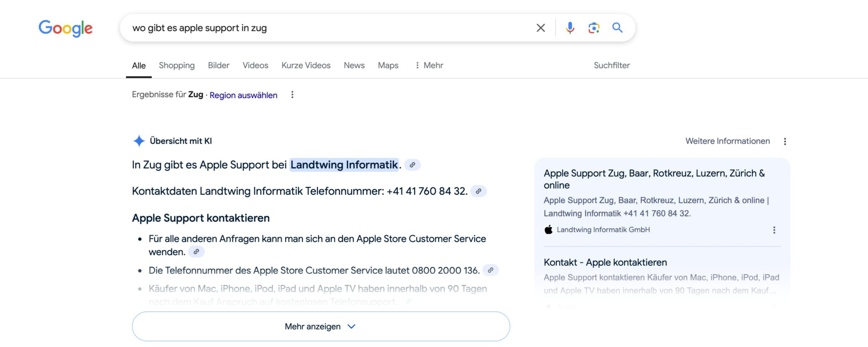Click the AI overview sparkle icon
The width and height of the screenshot is (868, 347).
tap(139, 141)
